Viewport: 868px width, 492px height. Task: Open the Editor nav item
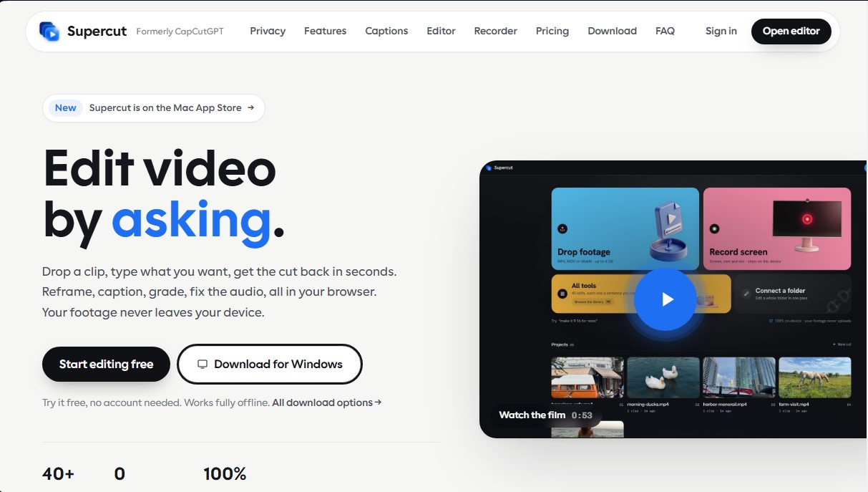tap(441, 31)
